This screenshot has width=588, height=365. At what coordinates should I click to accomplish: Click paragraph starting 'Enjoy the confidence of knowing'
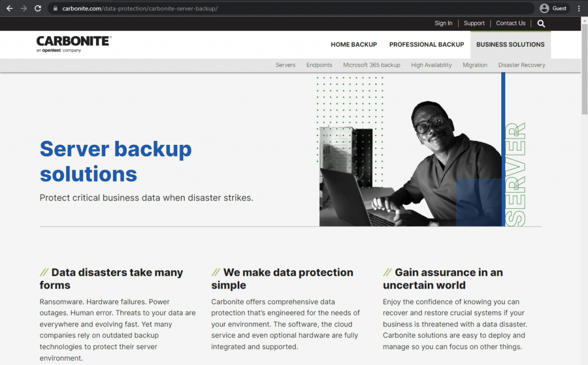pos(455,324)
